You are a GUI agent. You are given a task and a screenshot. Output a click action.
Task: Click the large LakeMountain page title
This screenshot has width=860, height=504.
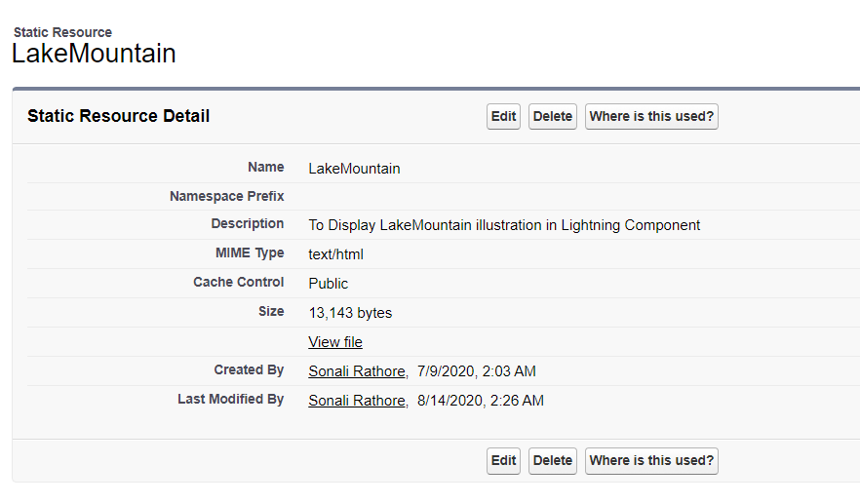click(94, 55)
